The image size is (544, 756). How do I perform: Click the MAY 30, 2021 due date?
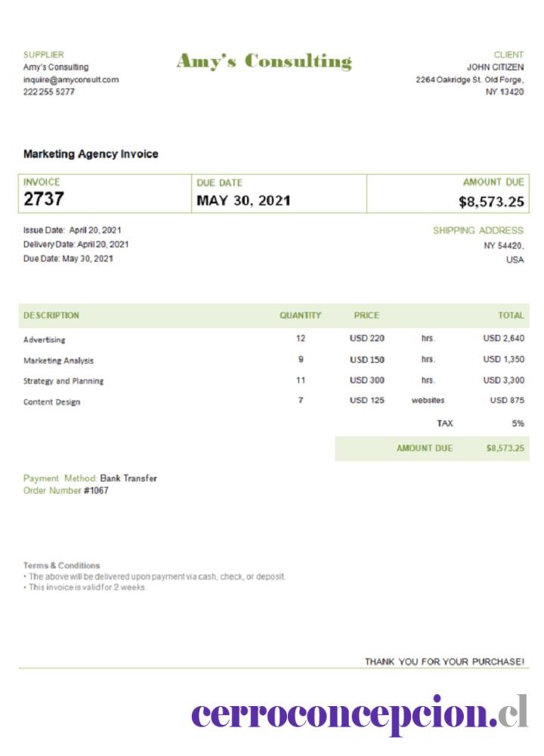point(243,200)
